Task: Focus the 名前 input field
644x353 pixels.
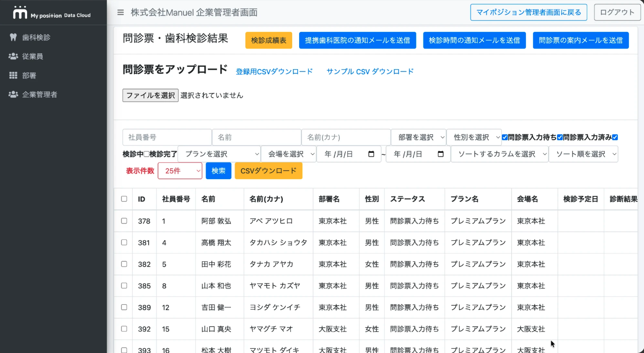Action: [x=257, y=137]
